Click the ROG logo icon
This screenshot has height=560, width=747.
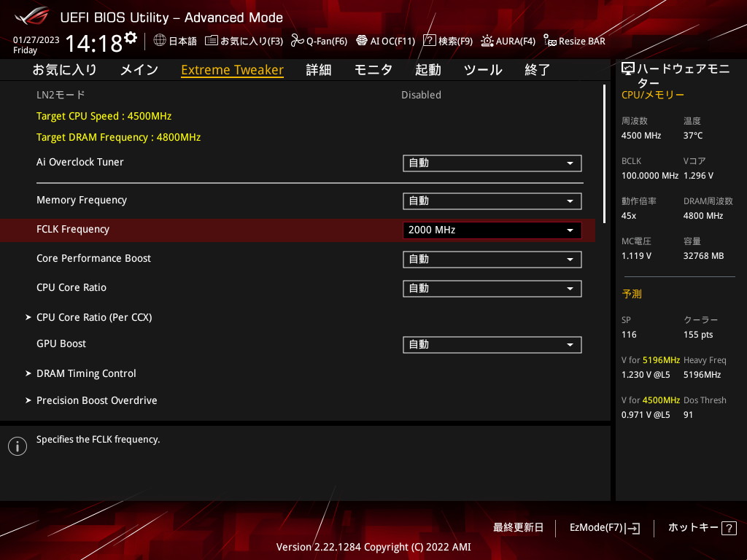point(32,17)
